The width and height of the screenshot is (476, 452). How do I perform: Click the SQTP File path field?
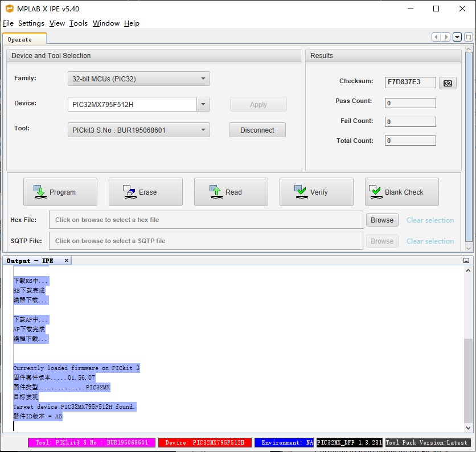(x=206, y=241)
